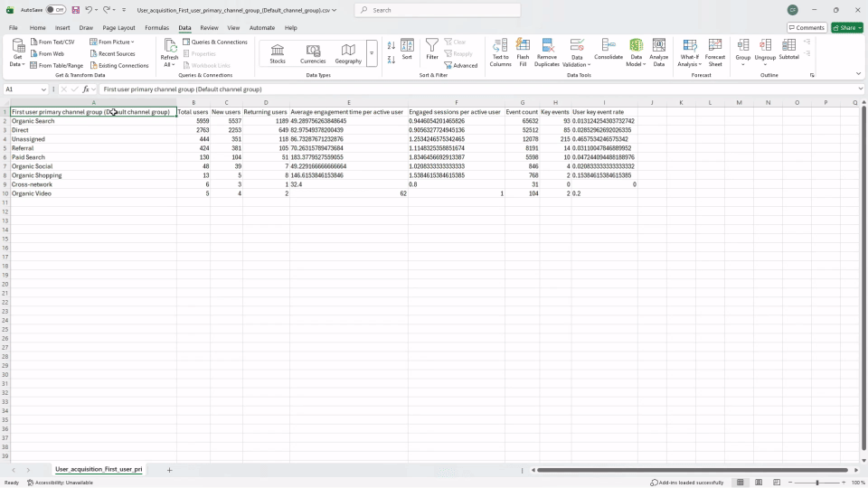Switch to Page Layout view in status bar
The height and width of the screenshot is (488, 868).
(x=759, y=483)
